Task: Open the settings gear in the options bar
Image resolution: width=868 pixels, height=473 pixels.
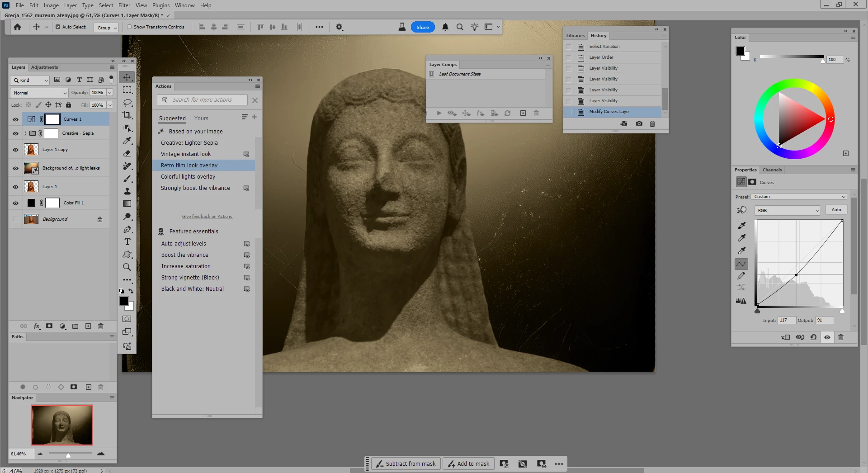Action: click(339, 27)
